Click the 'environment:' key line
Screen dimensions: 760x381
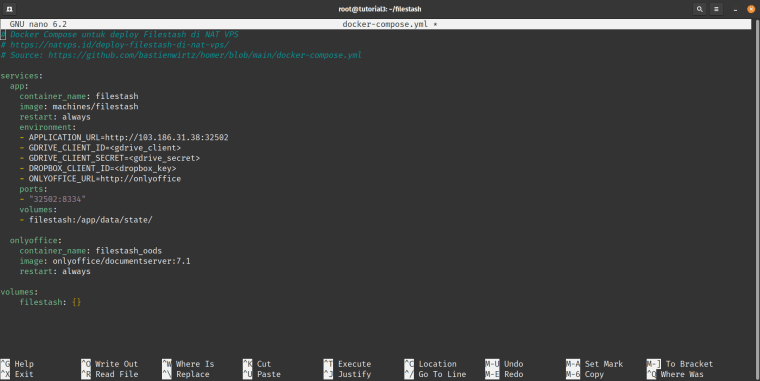point(48,127)
